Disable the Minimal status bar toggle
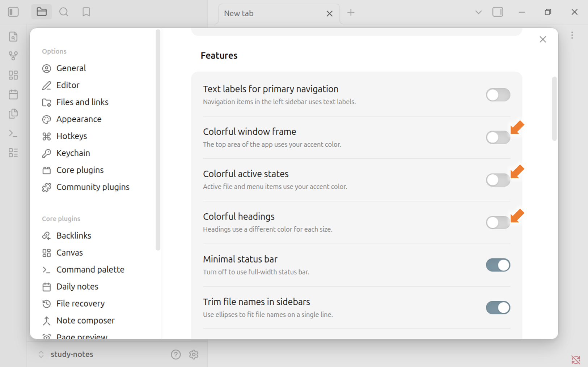The width and height of the screenshot is (588, 367). tap(498, 265)
